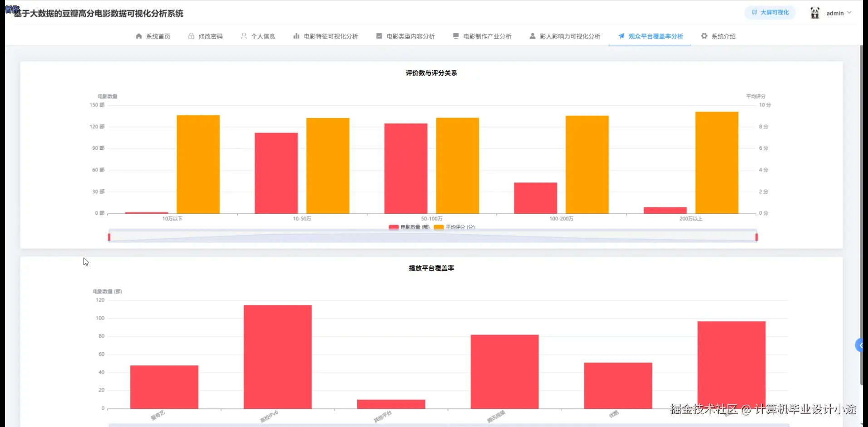Click the 修改密码 menu entry

point(210,36)
